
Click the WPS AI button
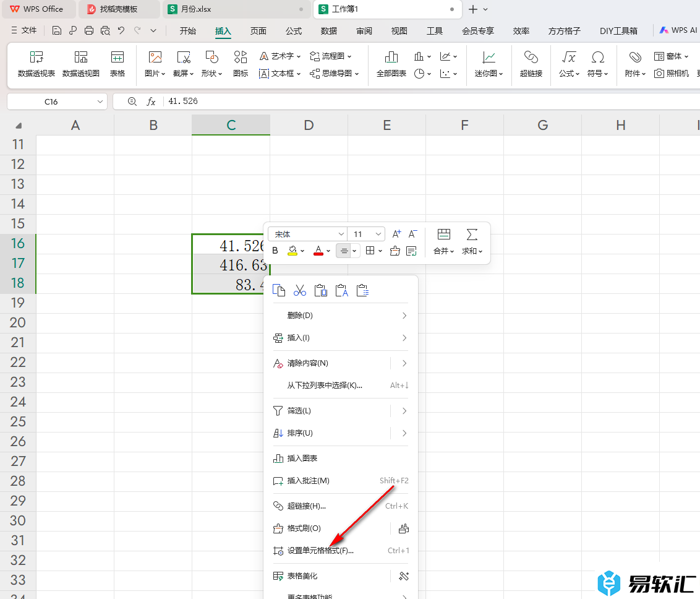click(678, 30)
